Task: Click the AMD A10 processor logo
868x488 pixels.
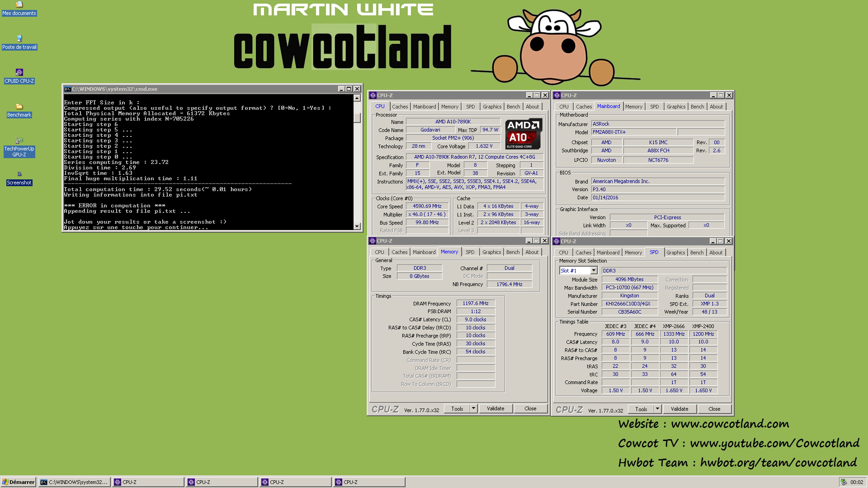Action: (524, 134)
